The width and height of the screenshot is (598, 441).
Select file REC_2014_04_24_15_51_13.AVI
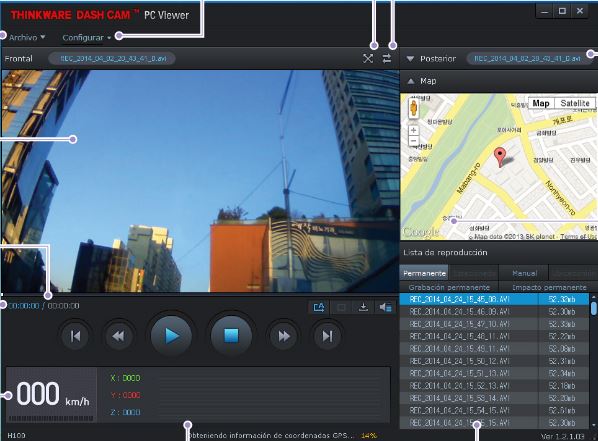click(494, 373)
